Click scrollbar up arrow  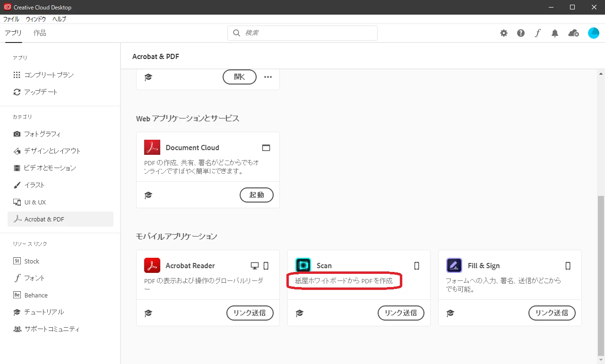(601, 74)
